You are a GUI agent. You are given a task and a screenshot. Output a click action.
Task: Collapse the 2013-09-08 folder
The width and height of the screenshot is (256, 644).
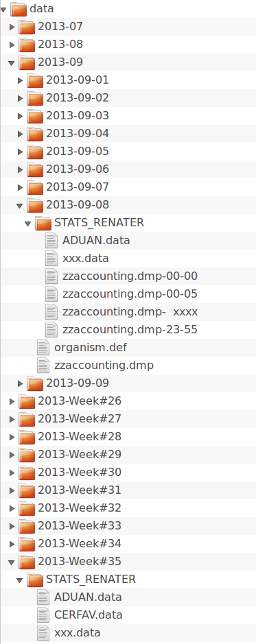pos(20,205)
